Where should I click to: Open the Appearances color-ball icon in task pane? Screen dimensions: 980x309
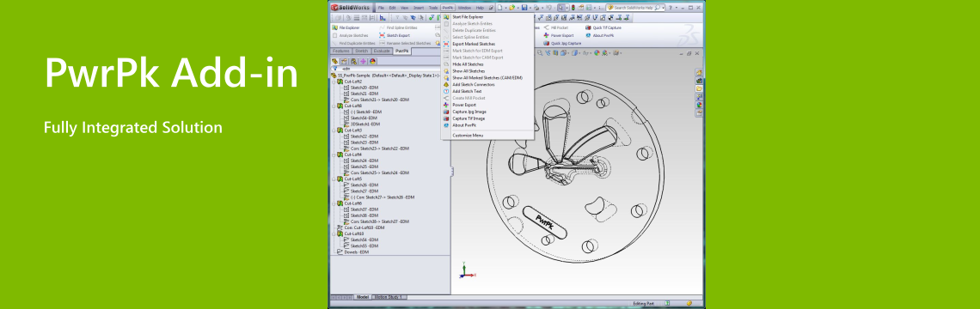[700, 104]
